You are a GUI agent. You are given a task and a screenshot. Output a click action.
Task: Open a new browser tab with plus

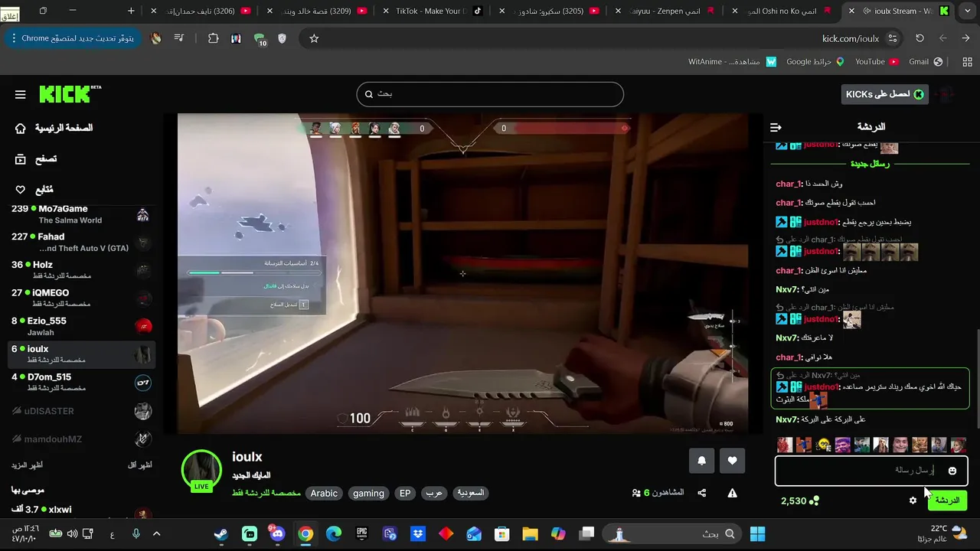point(131,11)
